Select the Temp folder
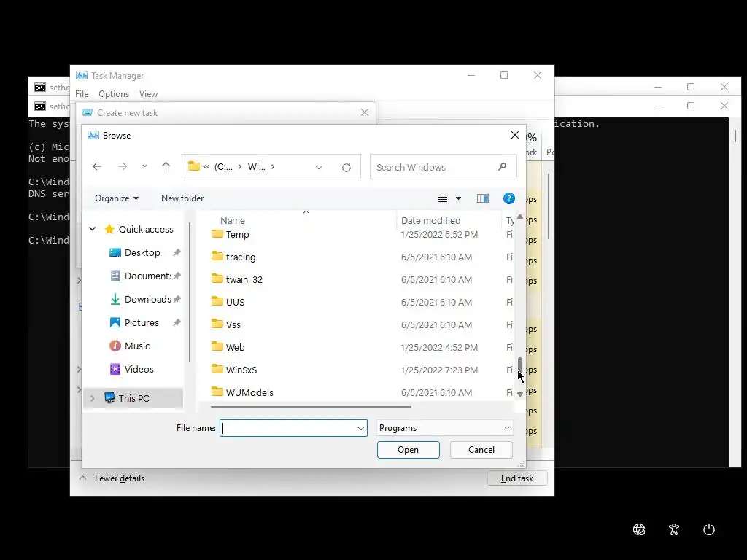747x560 pixels. pos(237,234)
